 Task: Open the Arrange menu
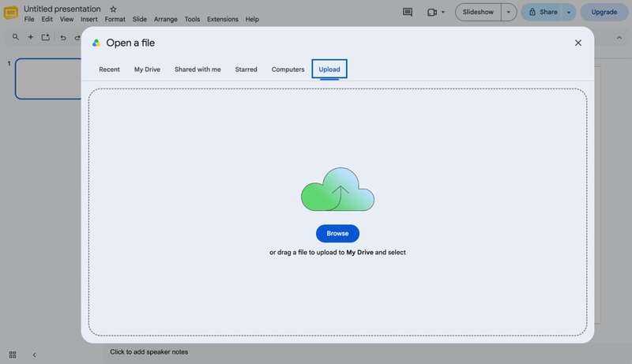coord(165,19)
